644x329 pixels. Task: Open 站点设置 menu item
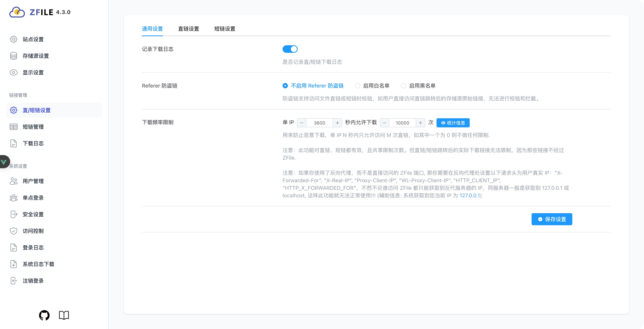54,39
